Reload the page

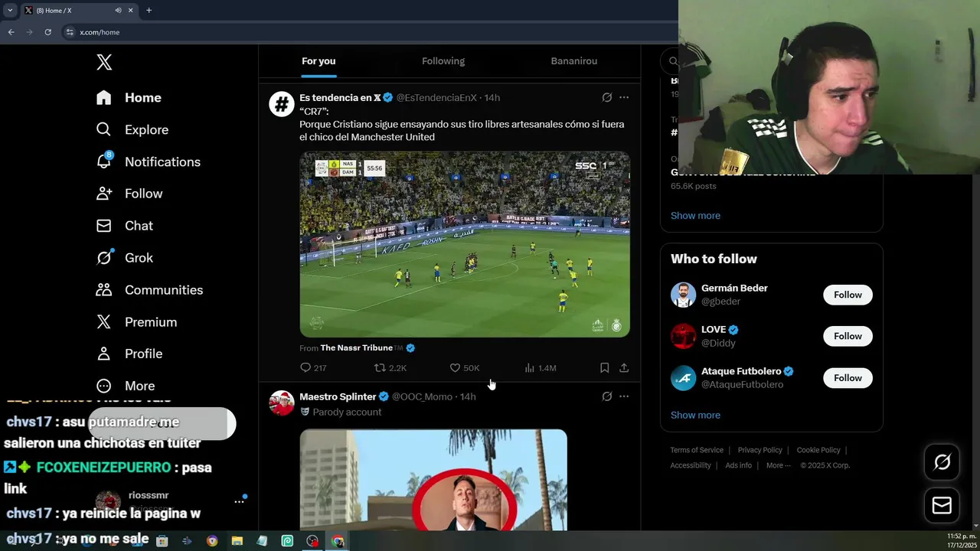click(x=47, y=32)
